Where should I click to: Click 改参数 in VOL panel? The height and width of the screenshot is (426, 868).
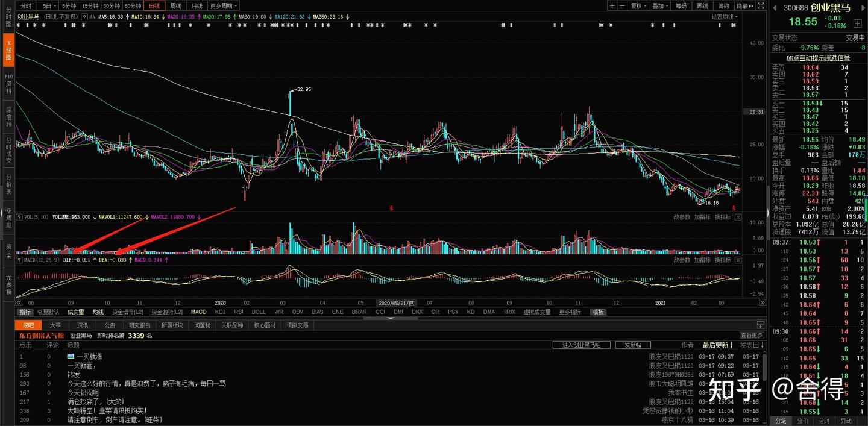coord(682,217)
